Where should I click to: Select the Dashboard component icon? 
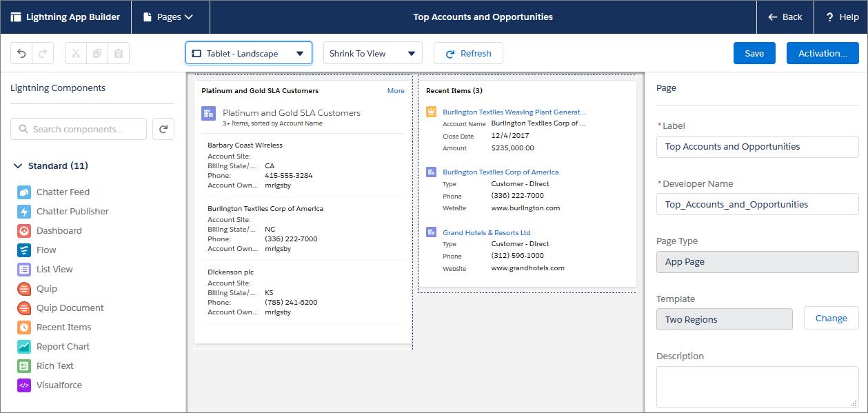click(24, 231)
